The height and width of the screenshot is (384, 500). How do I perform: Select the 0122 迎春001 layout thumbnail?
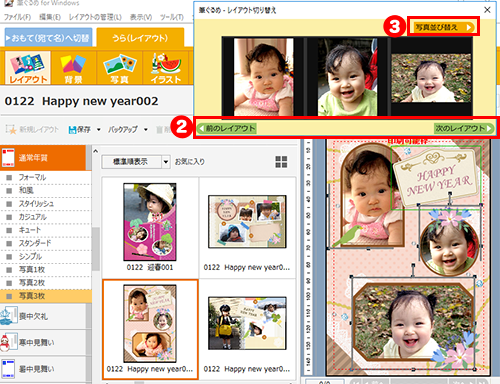150,222
